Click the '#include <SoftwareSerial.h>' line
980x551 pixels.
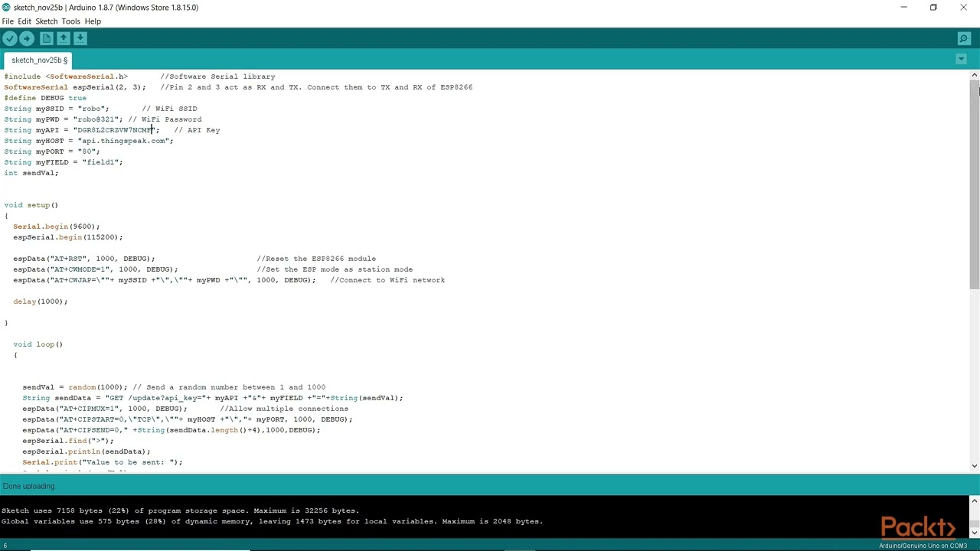pyautogui.click(x=66, y=77)
